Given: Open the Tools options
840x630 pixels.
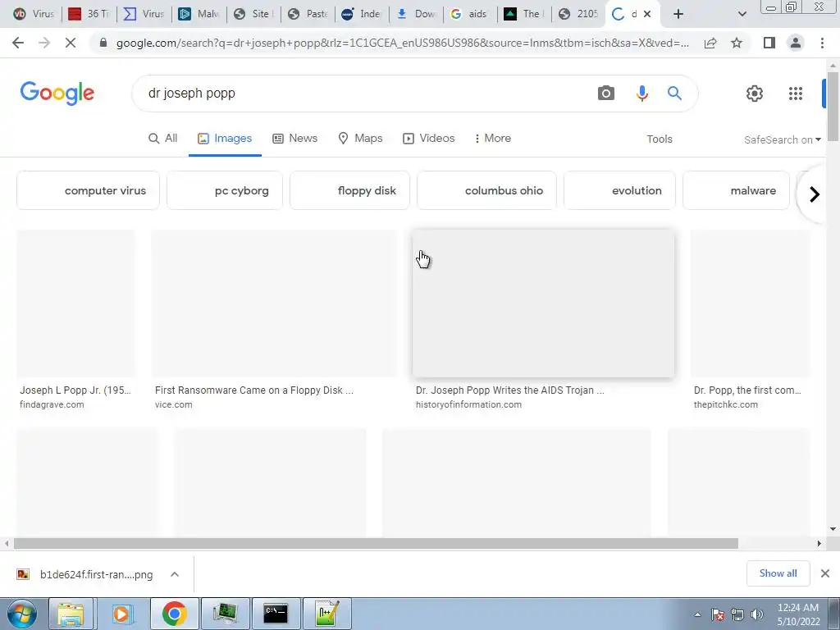Looking at the screenshot, I should pyautogui.click(x=659, y=139).
